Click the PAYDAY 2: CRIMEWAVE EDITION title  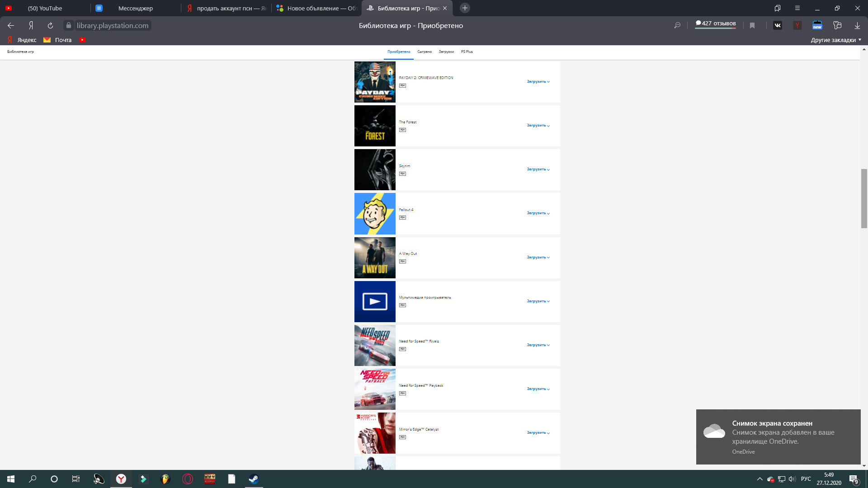coord(426,78)
